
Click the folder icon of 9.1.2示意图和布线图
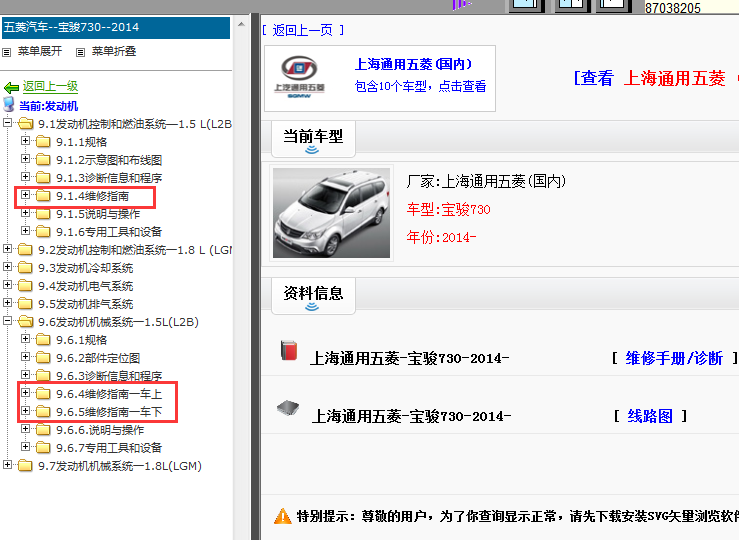pyautogui.click(x=43, y=159)
